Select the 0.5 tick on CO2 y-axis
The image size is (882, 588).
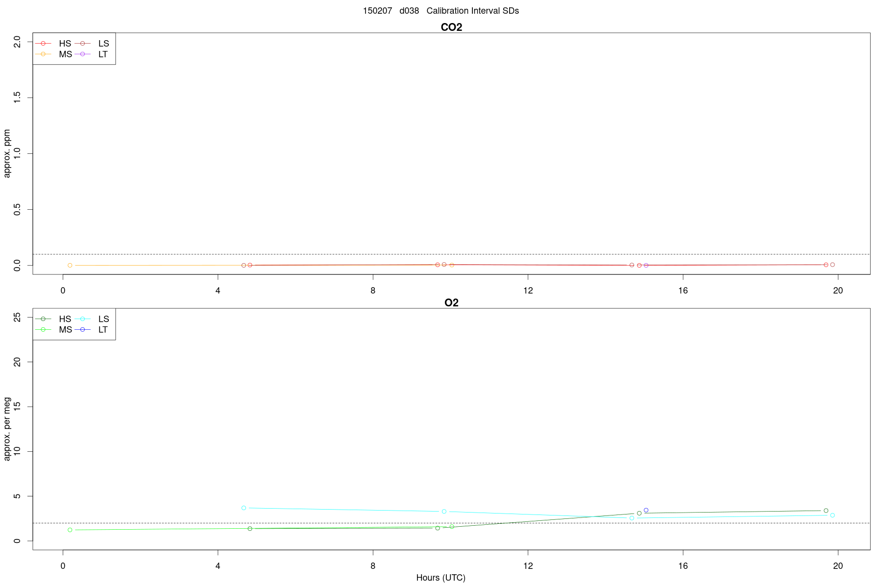[18, 209]
